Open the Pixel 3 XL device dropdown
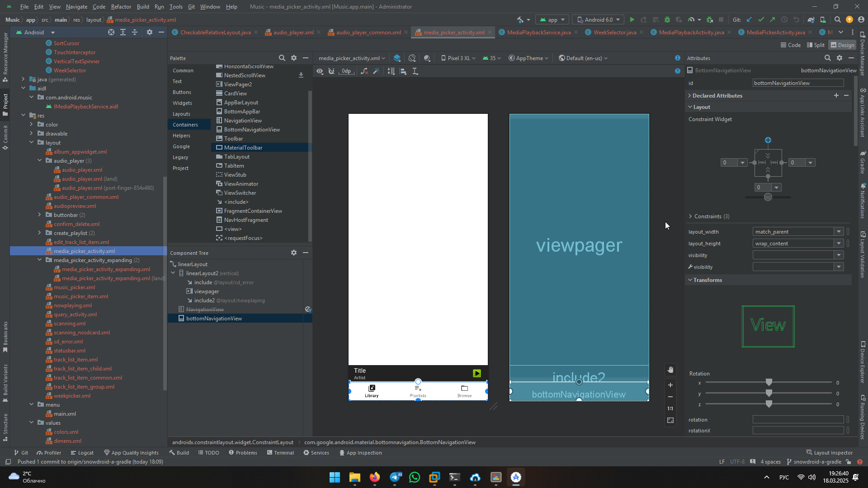This screenshot has width=868, height=488. (458, 58)
